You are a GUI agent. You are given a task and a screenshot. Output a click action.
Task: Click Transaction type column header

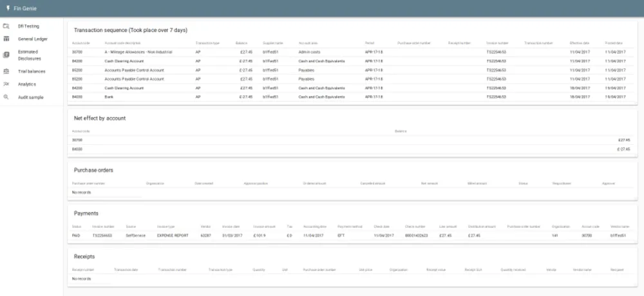(x=207, y=43)
